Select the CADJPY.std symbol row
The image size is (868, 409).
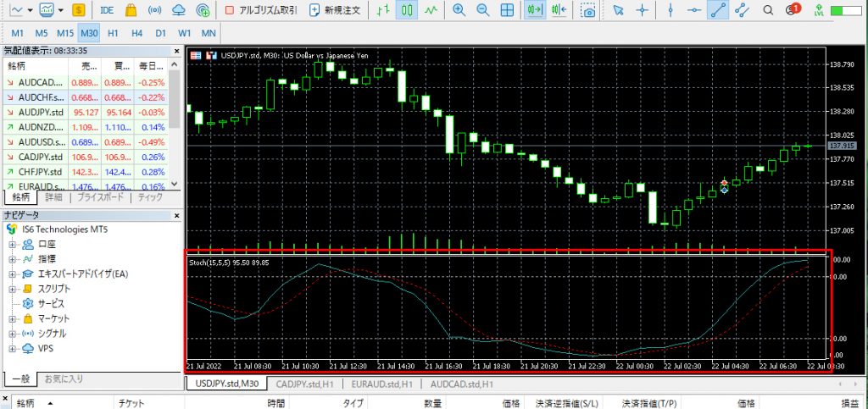86,157
